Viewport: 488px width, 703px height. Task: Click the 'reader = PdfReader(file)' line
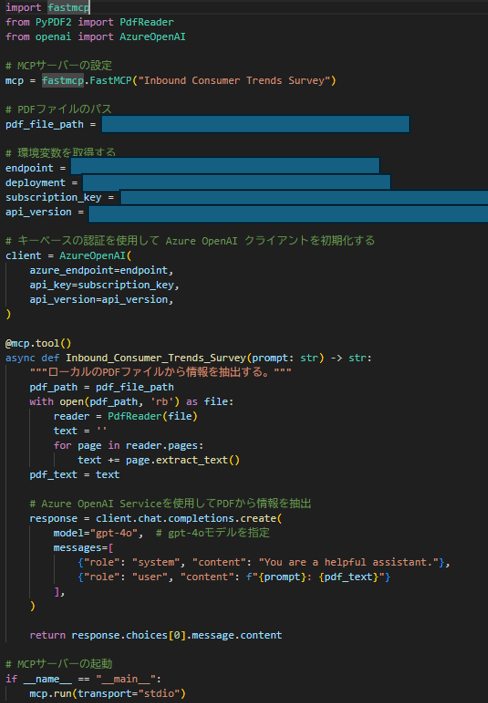coord(126,417)
